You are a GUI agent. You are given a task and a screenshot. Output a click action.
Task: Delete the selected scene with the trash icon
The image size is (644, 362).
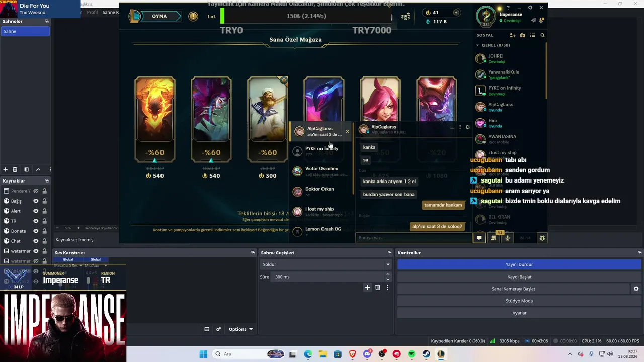15,170
